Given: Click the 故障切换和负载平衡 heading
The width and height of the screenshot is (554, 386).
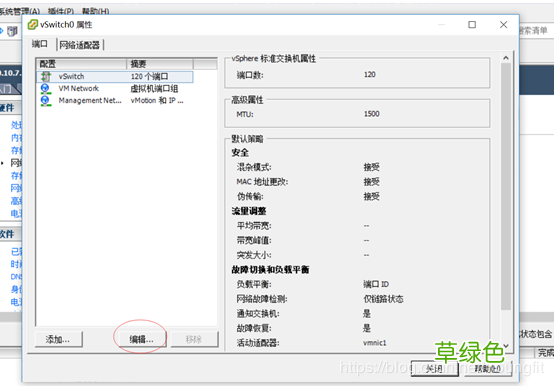Looking at the screenshot, I should pos(270,270).
